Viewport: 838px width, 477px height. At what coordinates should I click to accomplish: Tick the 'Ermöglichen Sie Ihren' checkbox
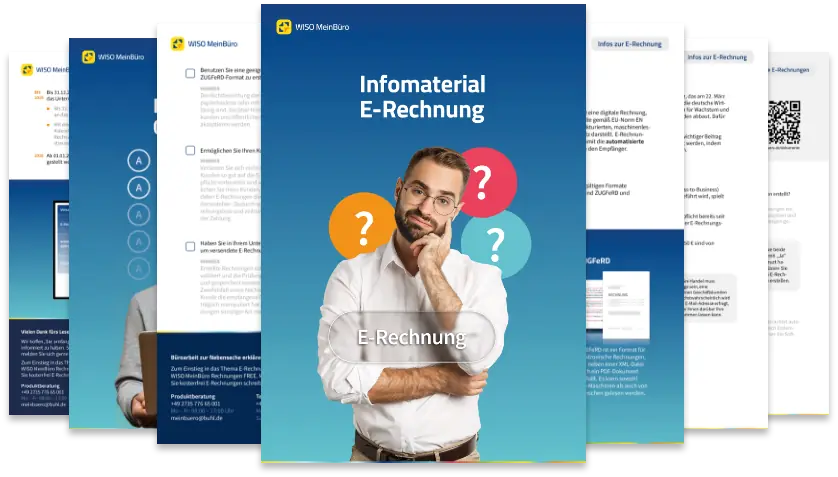click(x=191, y=151)
